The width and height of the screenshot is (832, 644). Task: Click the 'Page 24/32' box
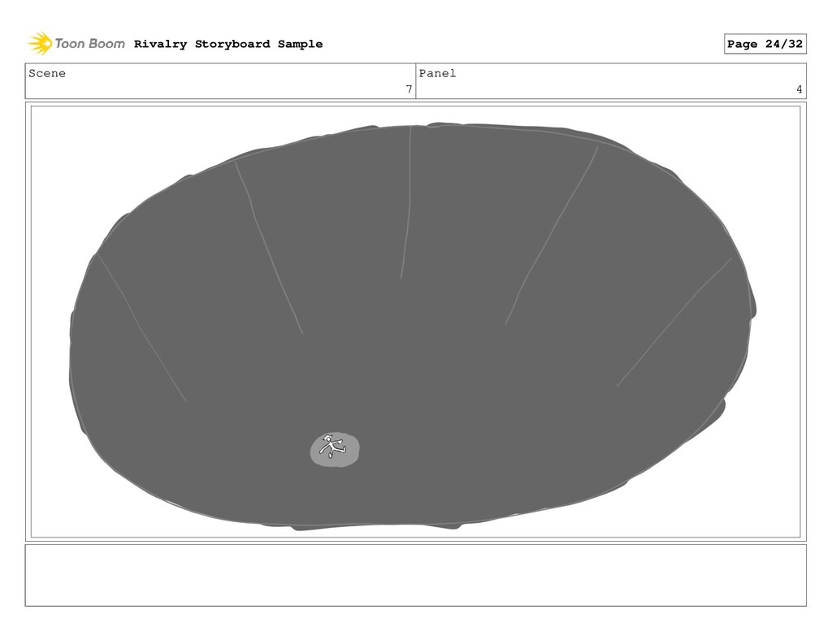coord(765,44)
